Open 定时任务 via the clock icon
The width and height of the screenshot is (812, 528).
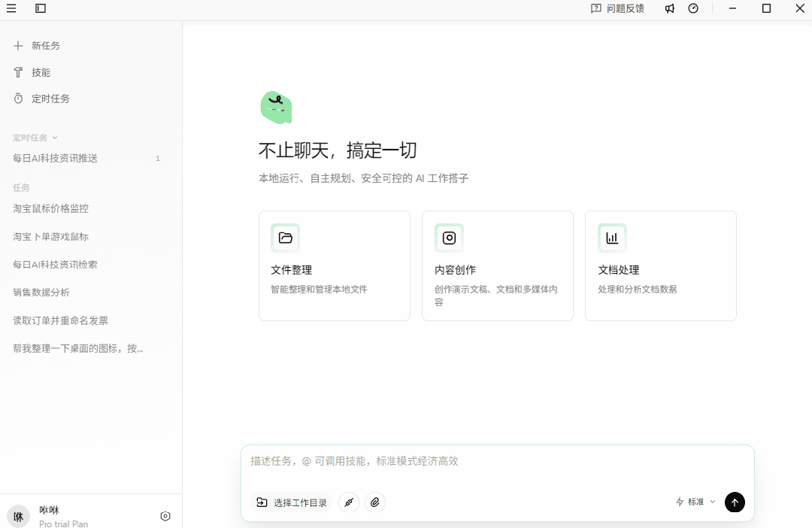pyautogui.click(x=50, y=98)
